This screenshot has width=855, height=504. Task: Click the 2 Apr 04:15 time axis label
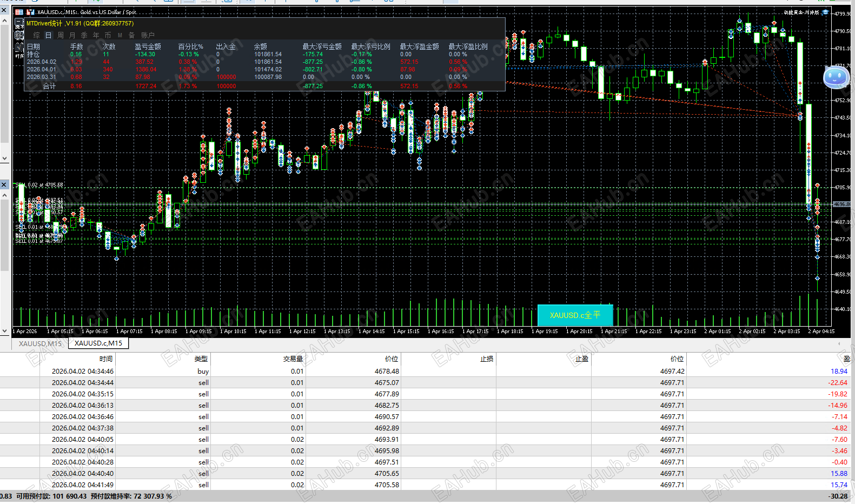point(821,331)
